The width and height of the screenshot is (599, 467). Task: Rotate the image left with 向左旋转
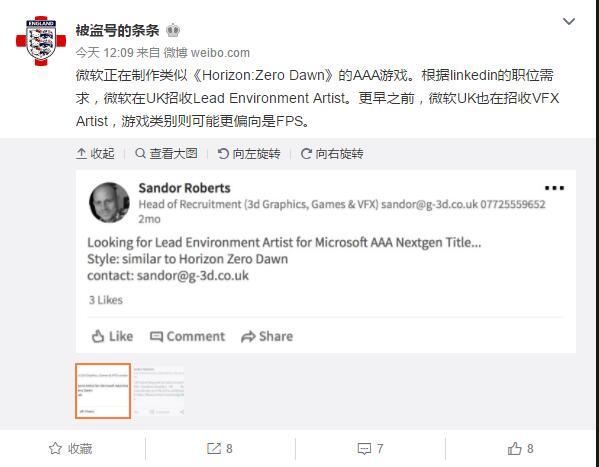[x=249, y=154]
